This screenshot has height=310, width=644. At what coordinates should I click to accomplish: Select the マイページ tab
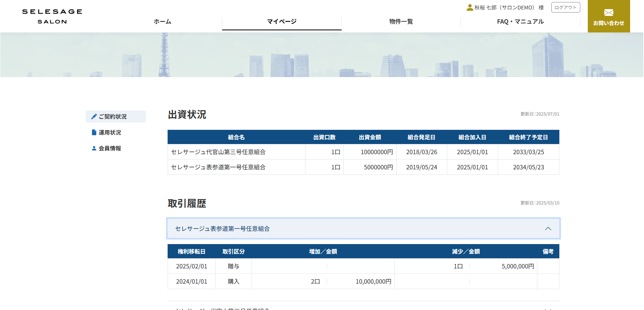tap(282, 22)
